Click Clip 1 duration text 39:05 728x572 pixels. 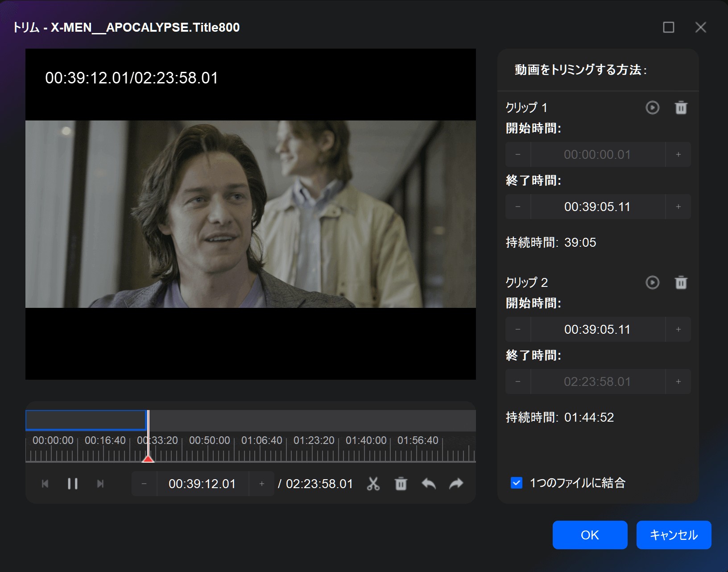tap(580, 243)
